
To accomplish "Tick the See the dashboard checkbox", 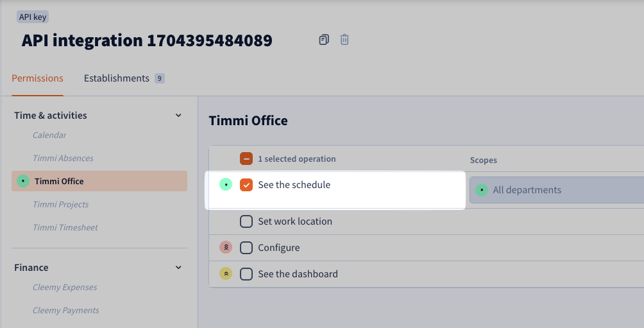I will click(246, 273).
